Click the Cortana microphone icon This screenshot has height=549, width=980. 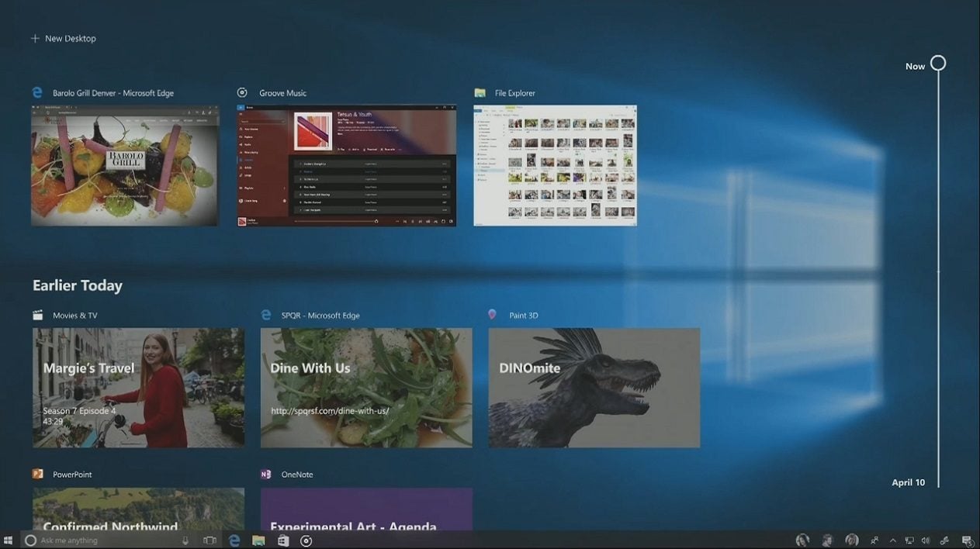(x=186, y=540)
